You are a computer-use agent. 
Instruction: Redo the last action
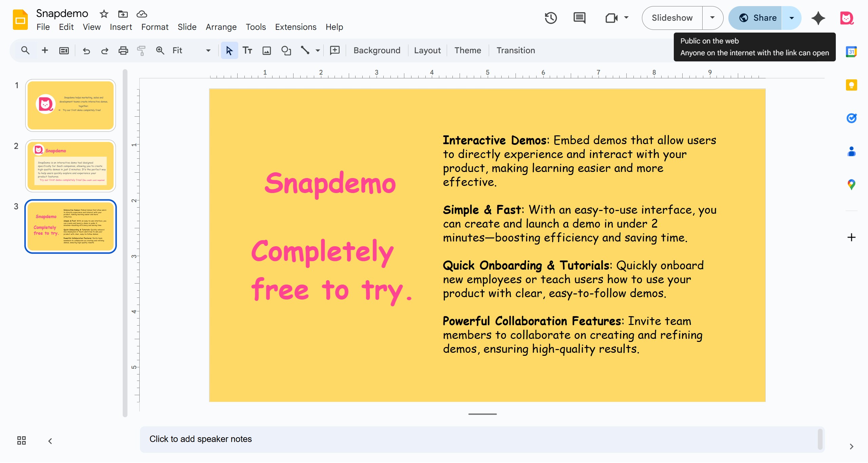pos(105,51)
